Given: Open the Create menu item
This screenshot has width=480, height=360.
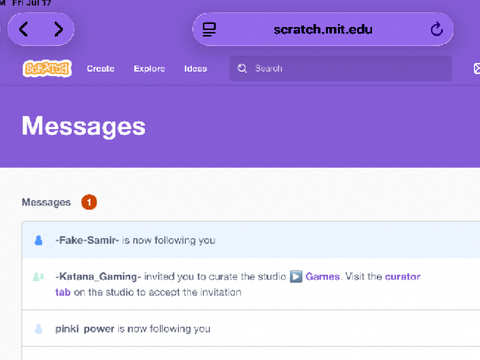Looking at the screenshot, I should 100,69.
